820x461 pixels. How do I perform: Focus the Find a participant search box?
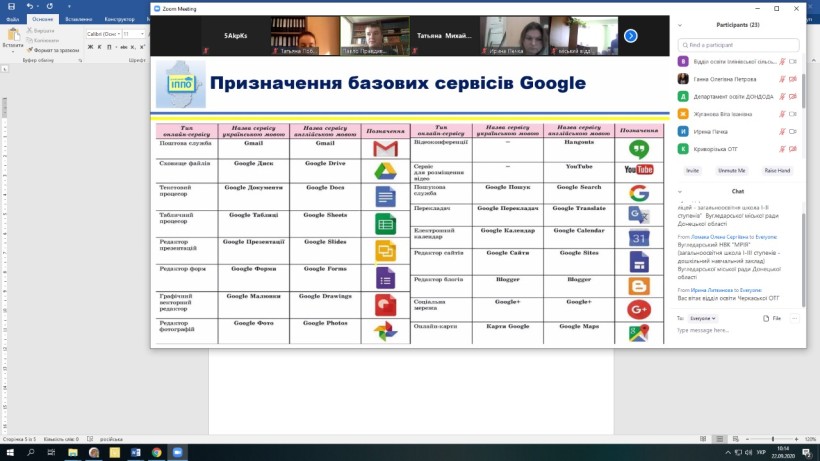point(738,45)
